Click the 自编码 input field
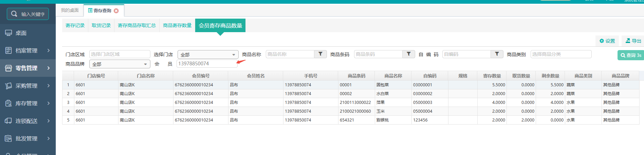Screen dimensions: 644x155 pos(466,54)
